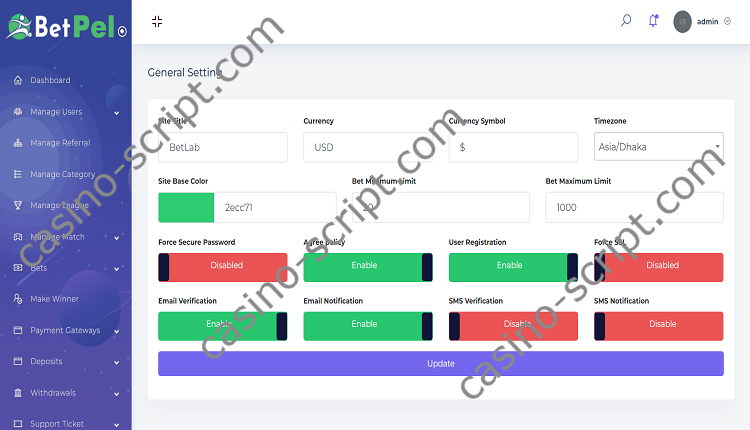The height and width of the screenshot is (430, 750).
Task: Toggle the SMS Notification switch
Action: click(x=658, y=324)
